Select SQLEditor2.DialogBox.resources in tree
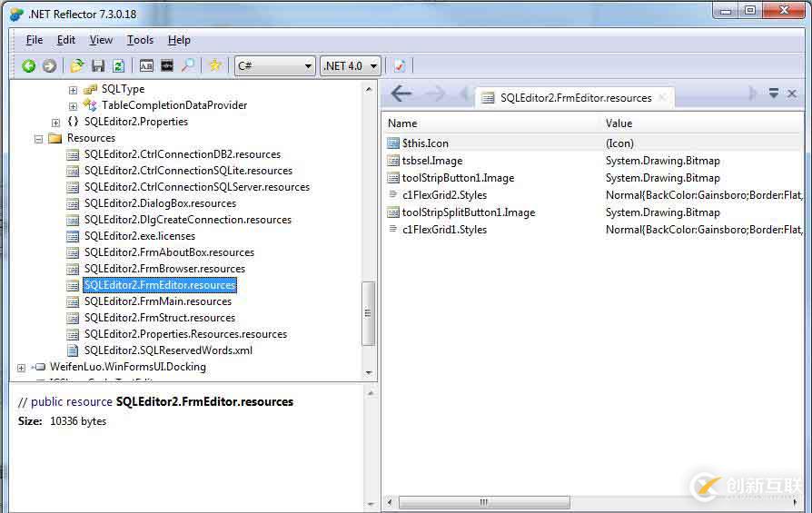 point(161,203)
